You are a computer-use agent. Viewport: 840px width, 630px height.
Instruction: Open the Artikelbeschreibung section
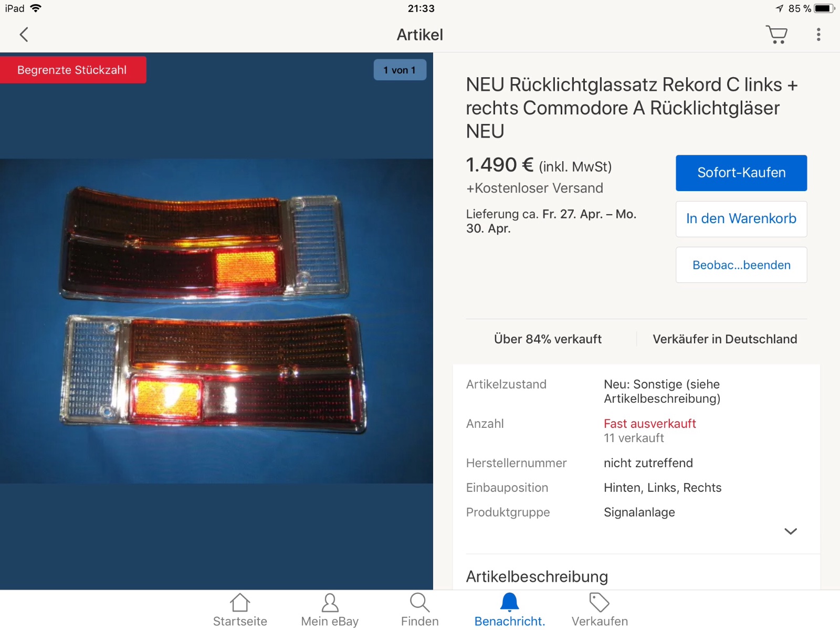coord(537,576)
